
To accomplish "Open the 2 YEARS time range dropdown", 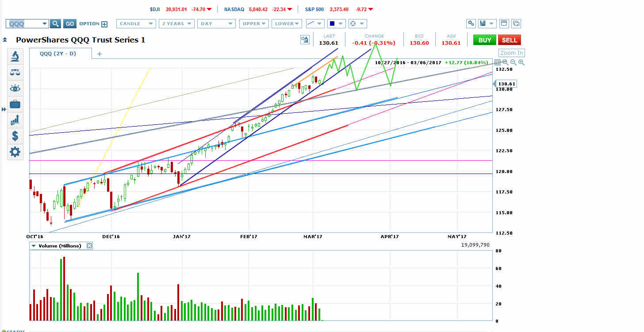I will 177,24.
